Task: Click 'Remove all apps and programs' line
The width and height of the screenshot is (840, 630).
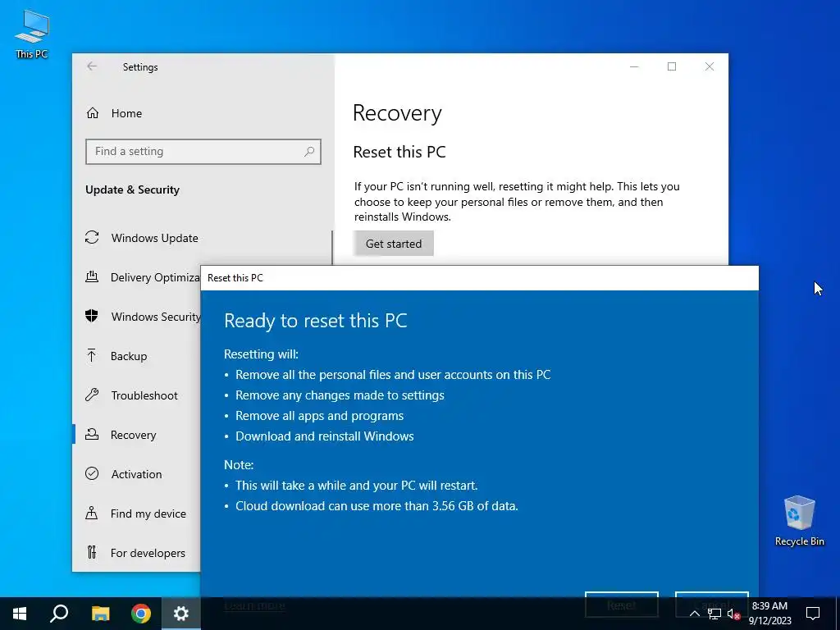Action: click(319, 416)
